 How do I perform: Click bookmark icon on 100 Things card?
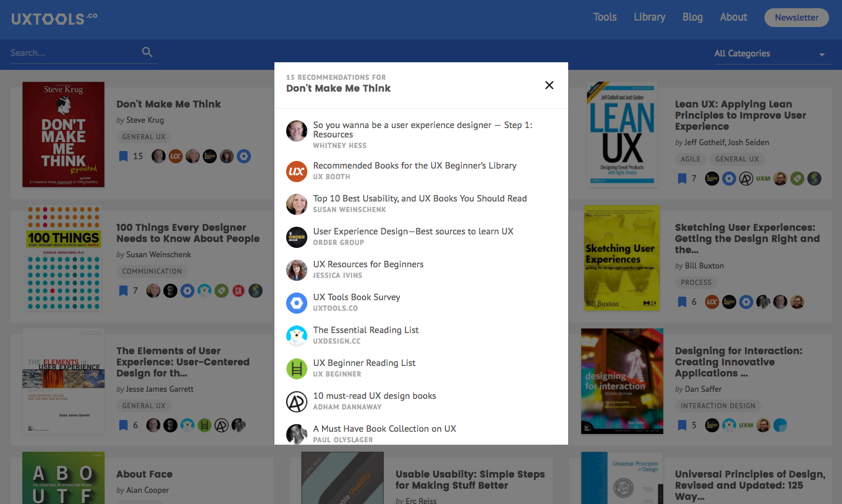point(123,291)
